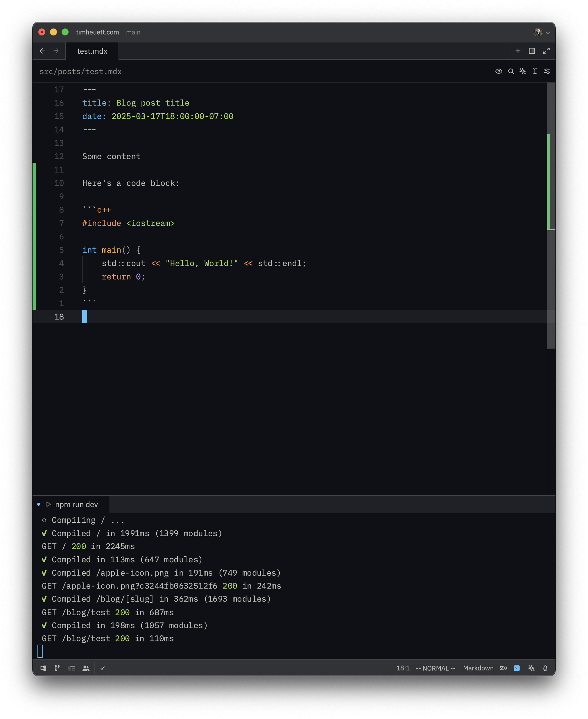Open the timheuett.com project picker
588x719 pixels.
click(98, 32)
